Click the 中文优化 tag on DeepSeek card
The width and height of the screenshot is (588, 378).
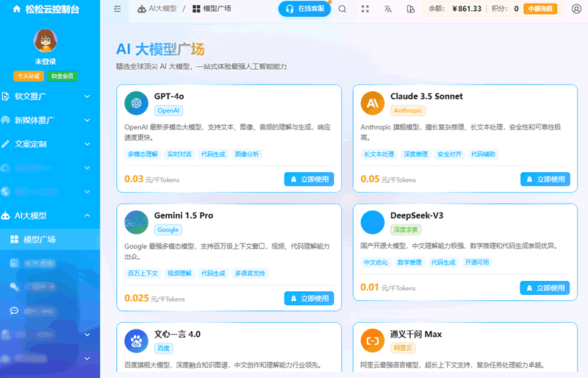[376, 263]
